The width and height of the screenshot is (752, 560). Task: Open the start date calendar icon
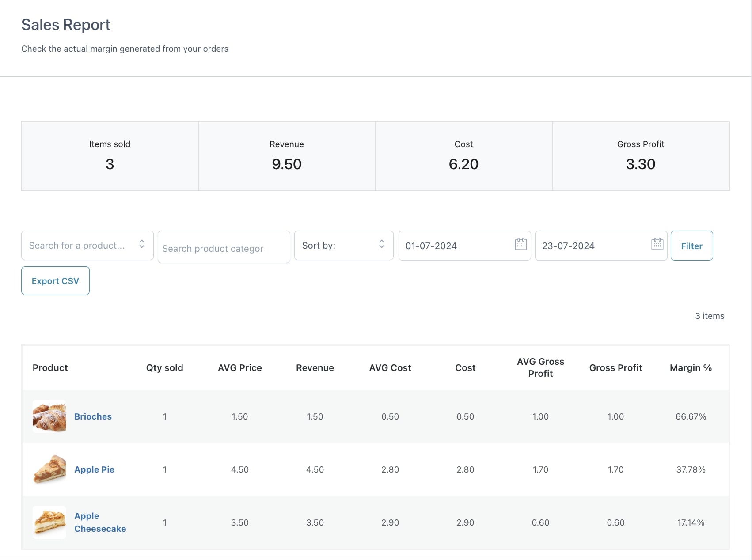[x=520, y=244]
